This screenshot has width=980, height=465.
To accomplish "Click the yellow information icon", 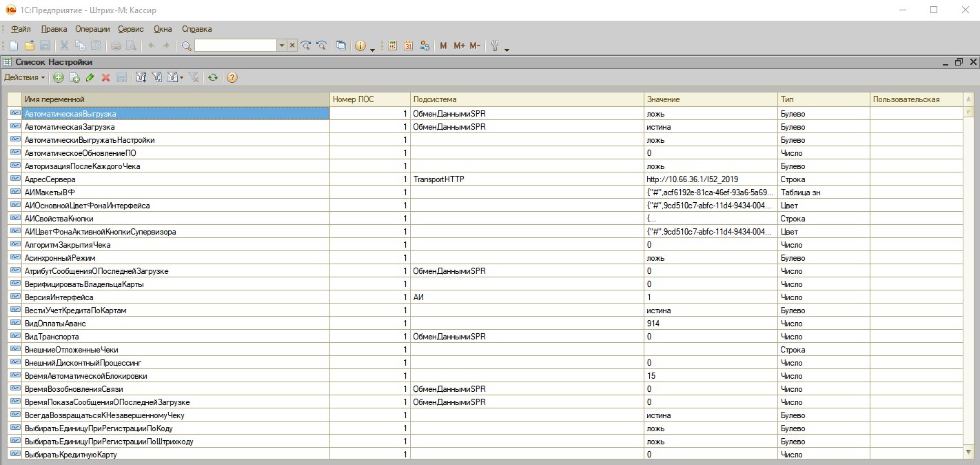I will click(360, 46).
